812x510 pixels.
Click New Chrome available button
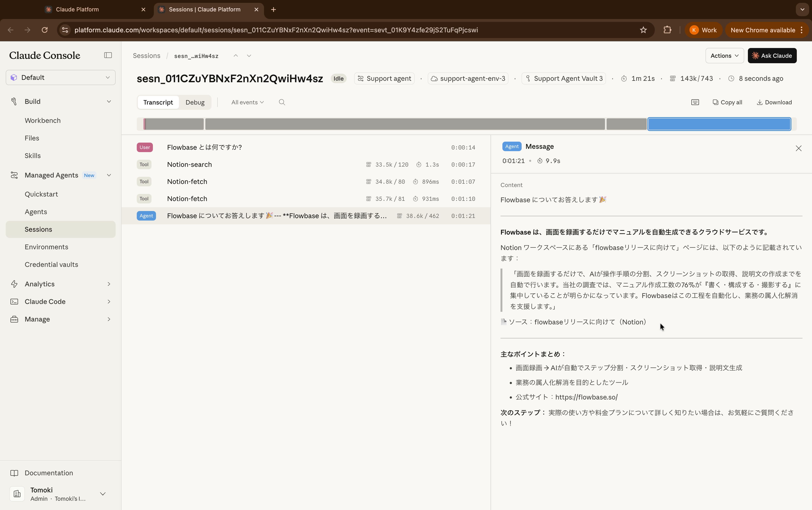point(763,30)
